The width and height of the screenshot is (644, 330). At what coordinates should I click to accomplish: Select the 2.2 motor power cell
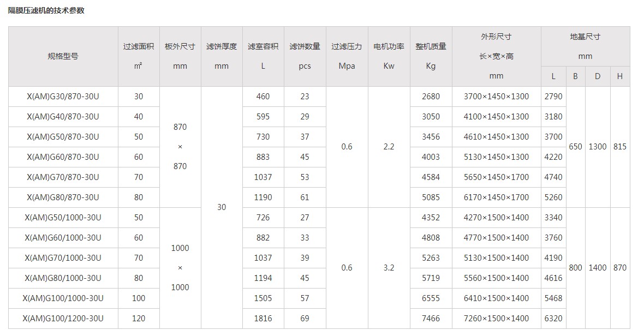389,147
